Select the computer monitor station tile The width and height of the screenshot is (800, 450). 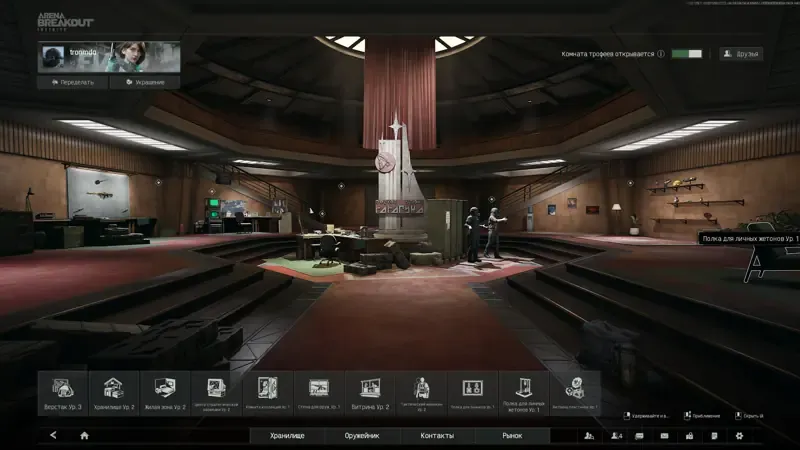coord(216,393)
